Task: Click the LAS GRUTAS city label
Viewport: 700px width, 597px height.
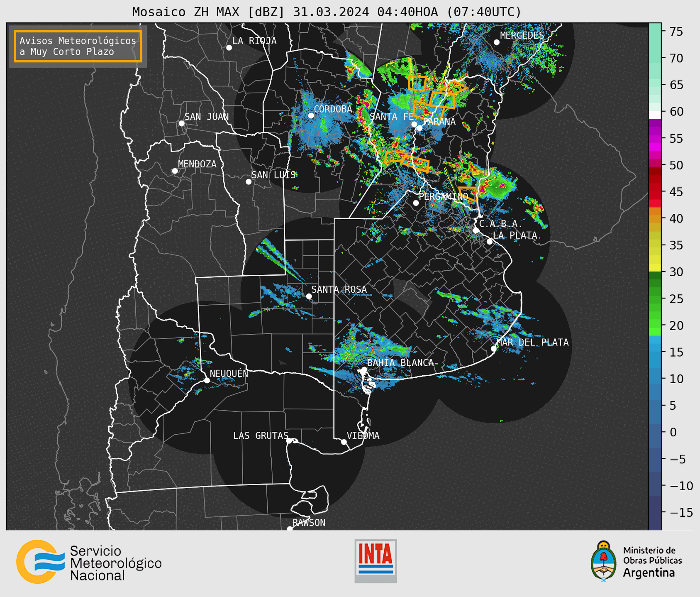Action: [x=261, y=436]
